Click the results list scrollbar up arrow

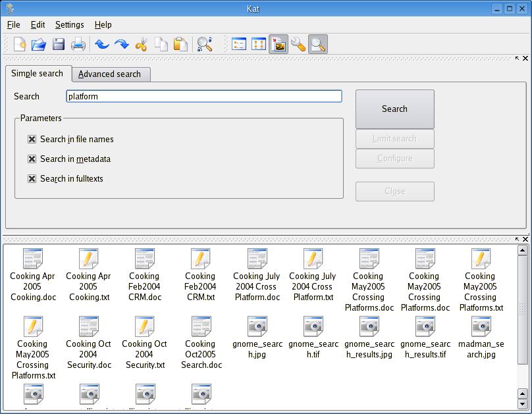pyautogui.click(x=523, y=250)
